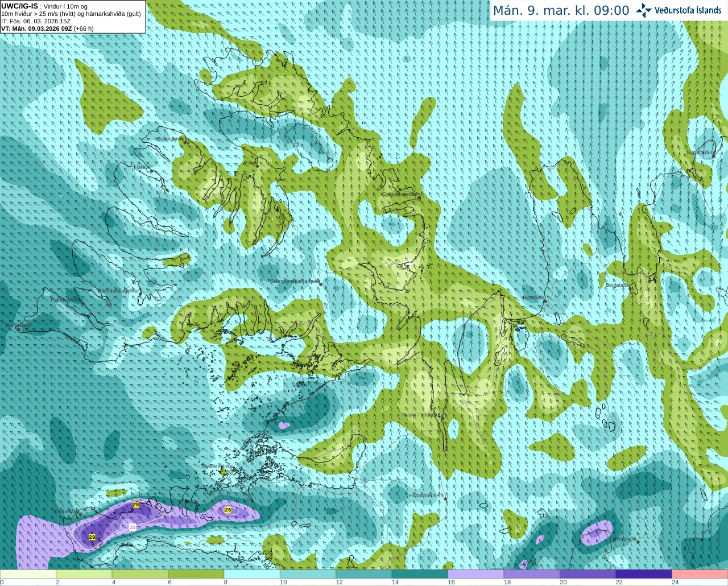Click the Steingrímsfjarðarheiði station label

(295, 281)
